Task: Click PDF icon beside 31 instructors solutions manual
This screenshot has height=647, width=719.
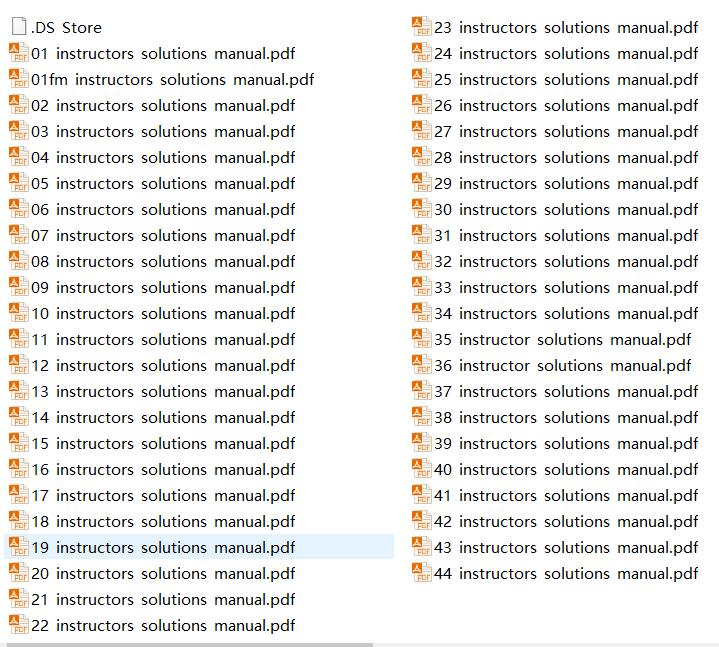Action: 422,234
